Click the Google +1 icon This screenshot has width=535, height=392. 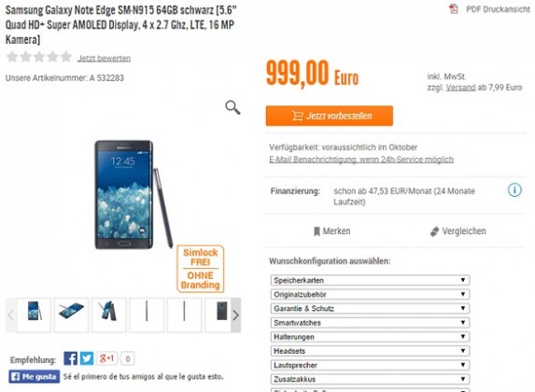point(106,358)
